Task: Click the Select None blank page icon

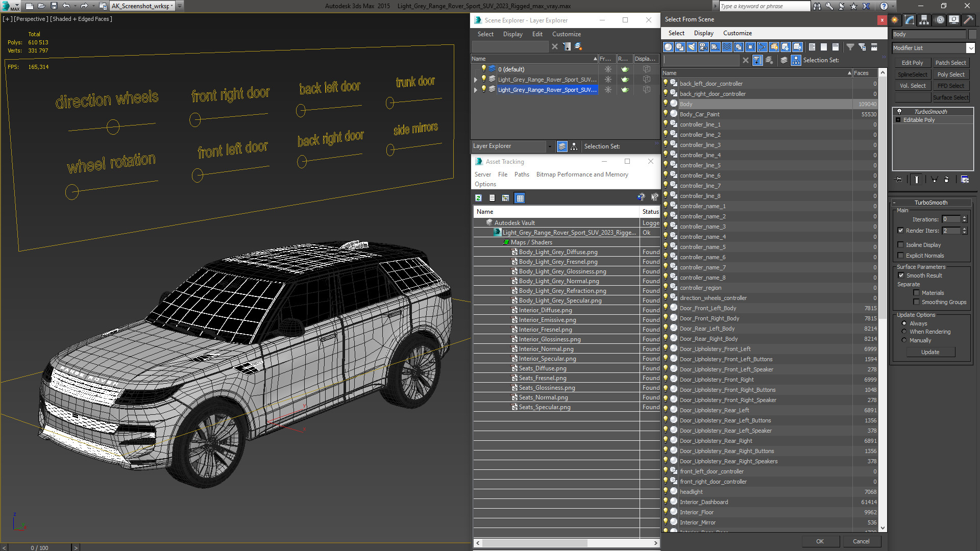Action: coord(824,47)
